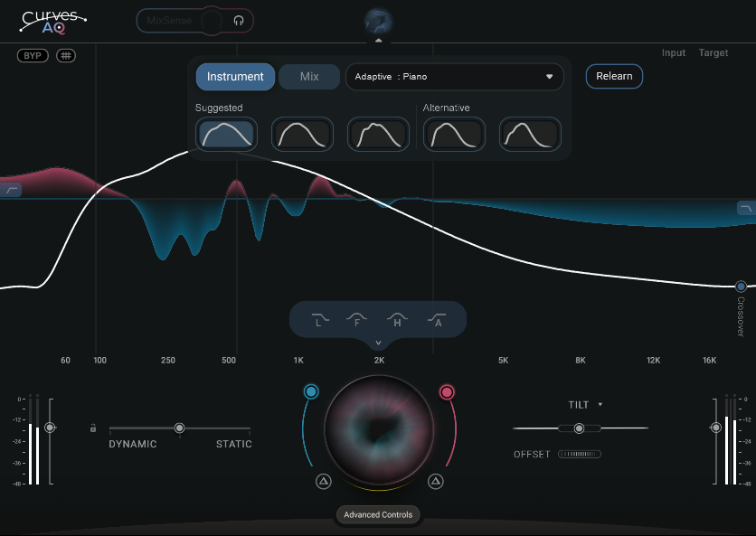756x536 pixels.
Task: Click the learn orb icon at top
Action: (x=378, y=22)
